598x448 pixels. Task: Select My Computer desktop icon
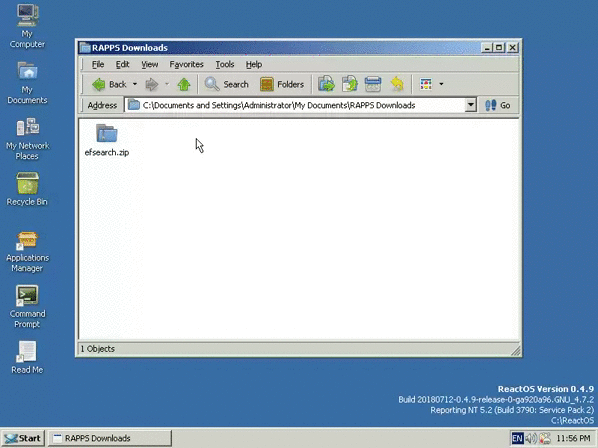27,26
